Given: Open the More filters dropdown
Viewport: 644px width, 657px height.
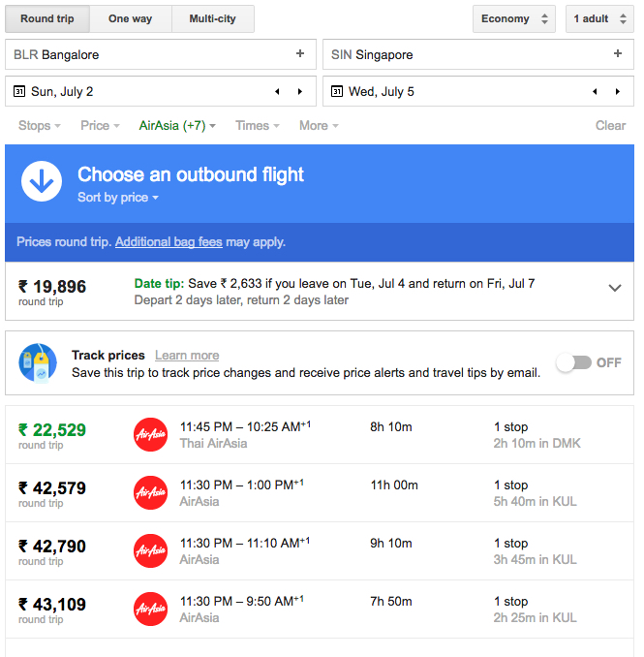Looking at the screenshot, I should [x=319, y=126].
